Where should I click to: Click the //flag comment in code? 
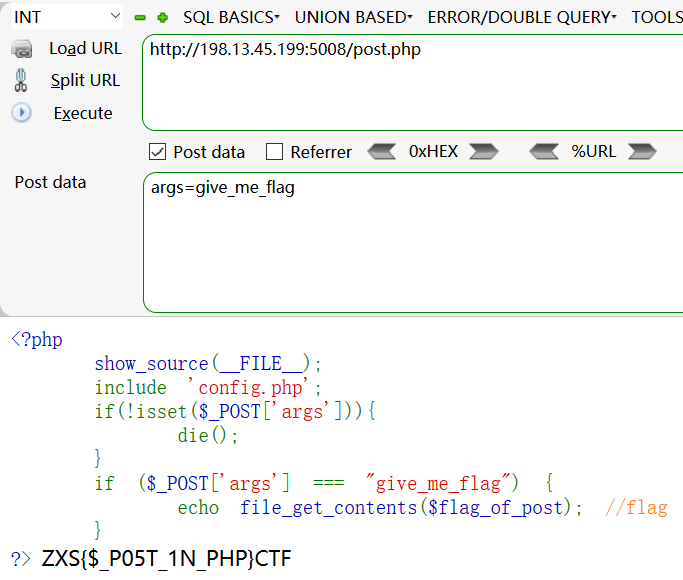[636, 508]
